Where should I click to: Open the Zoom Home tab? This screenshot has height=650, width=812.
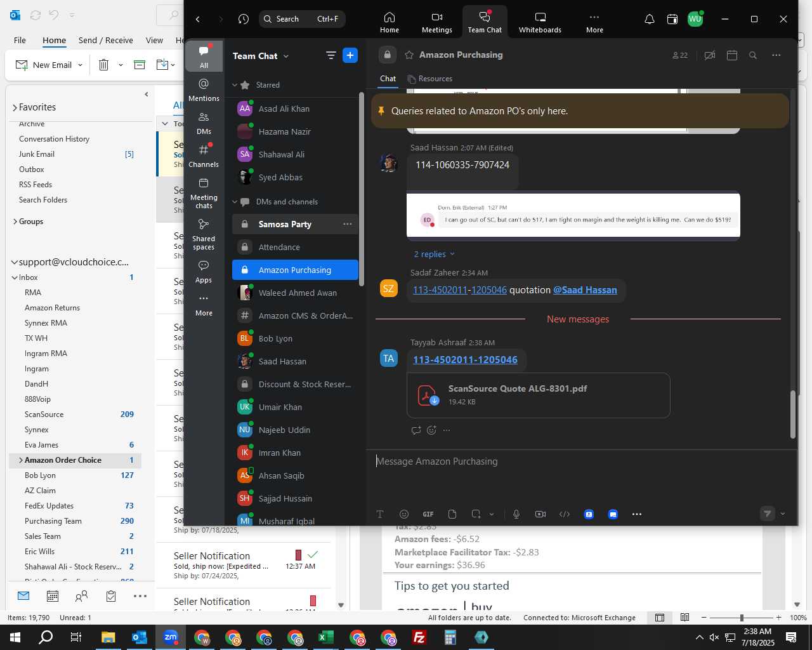tap(390, 22)
